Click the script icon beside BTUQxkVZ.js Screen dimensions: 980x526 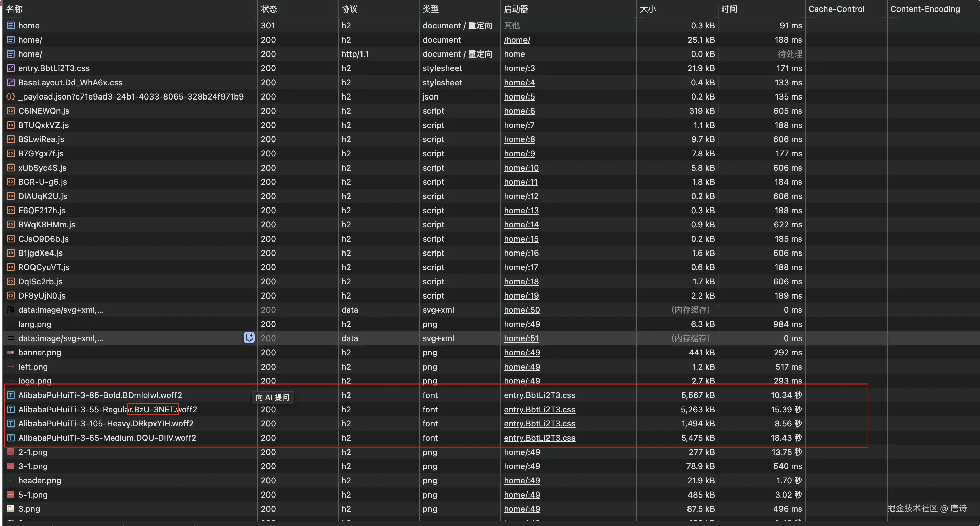(x=11, y=125)
